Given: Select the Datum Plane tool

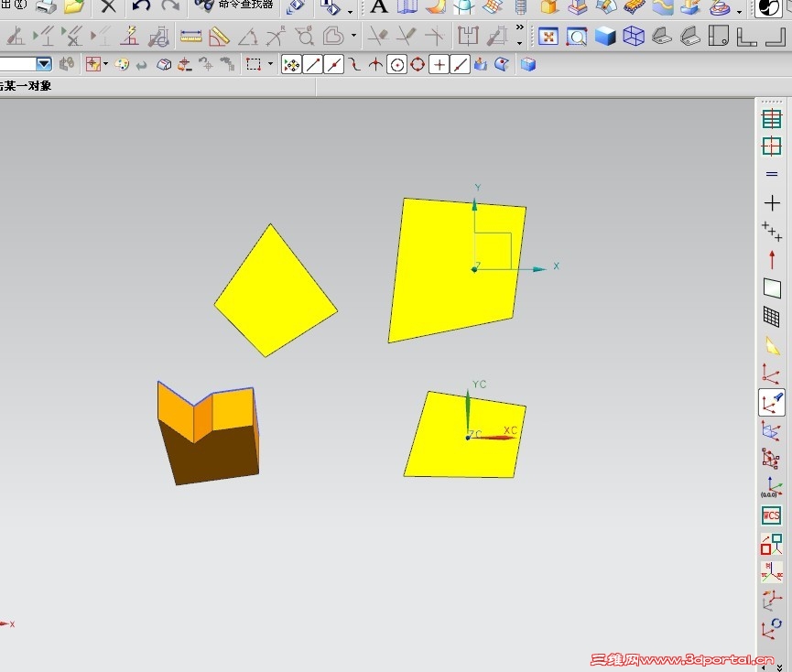Looking at the screenshot, I should (772, 287).
